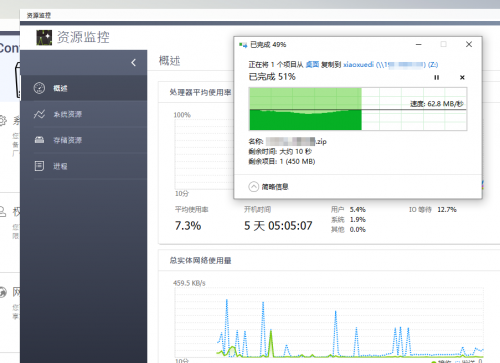Click the 速度: 62.8 MB/秒 label
Viewport: 500px width, 363px height.
coord(437,104)
